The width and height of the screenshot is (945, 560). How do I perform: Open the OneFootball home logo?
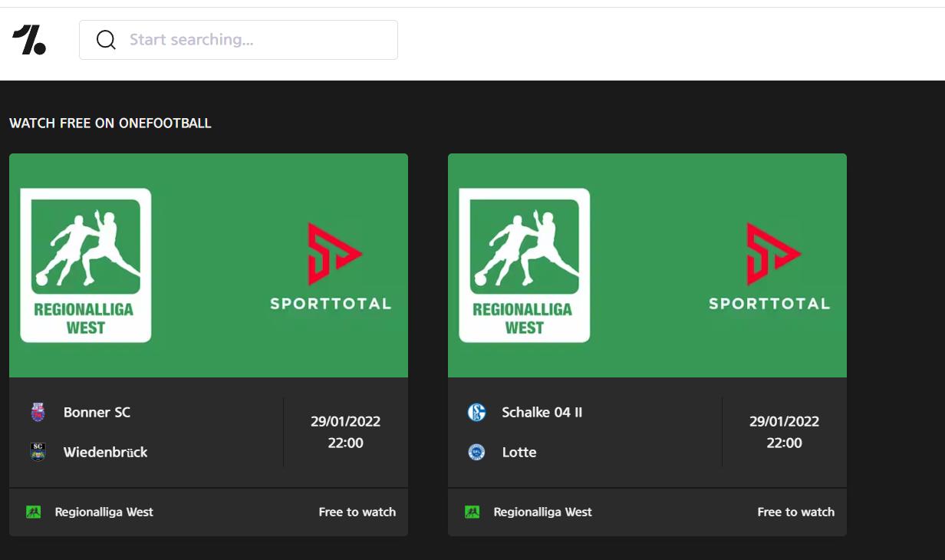click(x=29, y=40)
